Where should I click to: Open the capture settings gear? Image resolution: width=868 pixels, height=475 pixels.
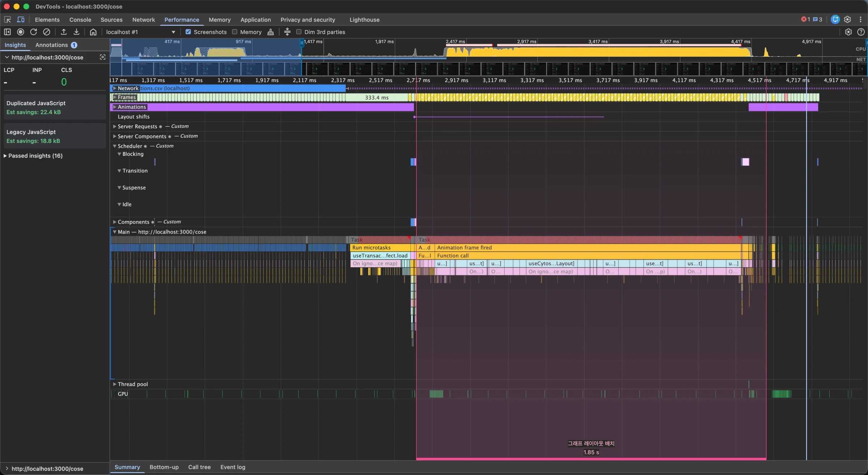(848, 32)
